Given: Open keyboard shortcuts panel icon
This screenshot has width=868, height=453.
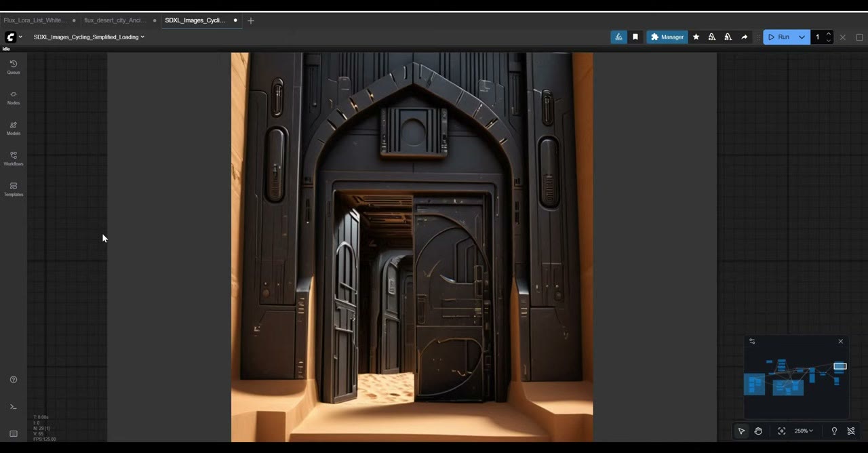Looking at the screenshot, I should click(x=13, y=433).
